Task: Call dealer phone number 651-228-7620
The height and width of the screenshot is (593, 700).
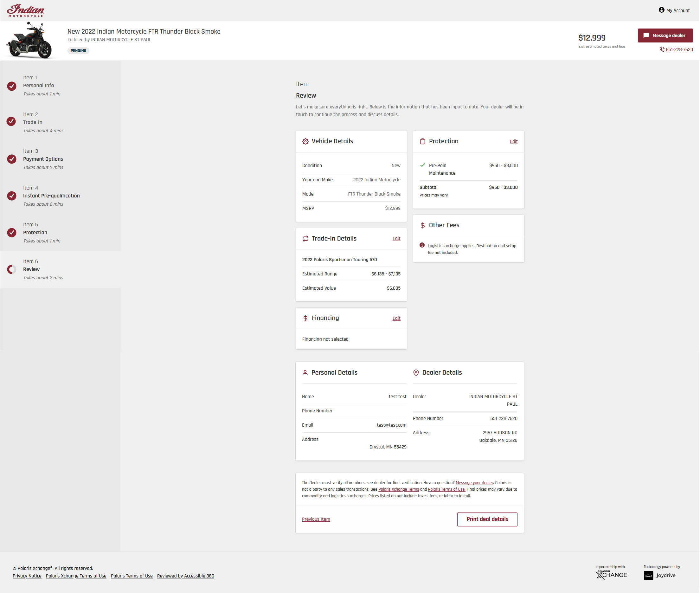Action: (x=679, y=50)
